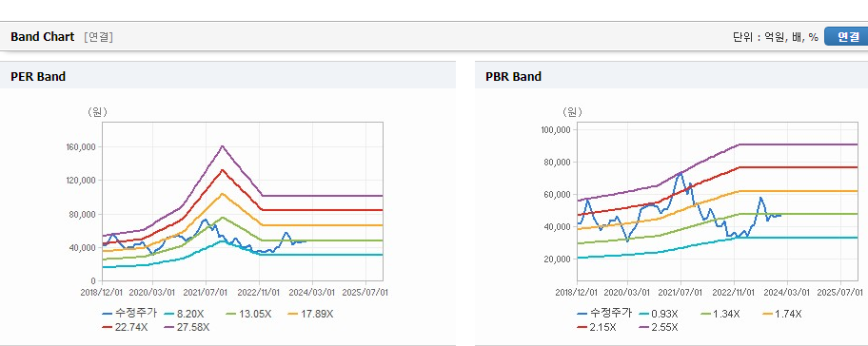
Task: Toggle 27.58X legend entry
Action: (187, 327)
